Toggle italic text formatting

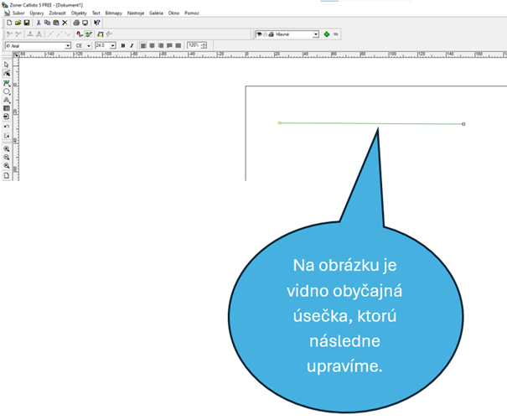[x=132, y=45]
